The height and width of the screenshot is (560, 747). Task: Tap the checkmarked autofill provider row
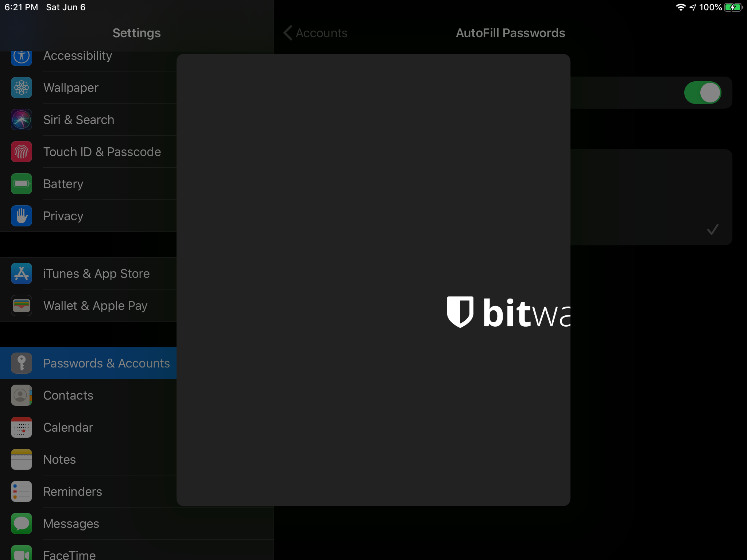651,229
